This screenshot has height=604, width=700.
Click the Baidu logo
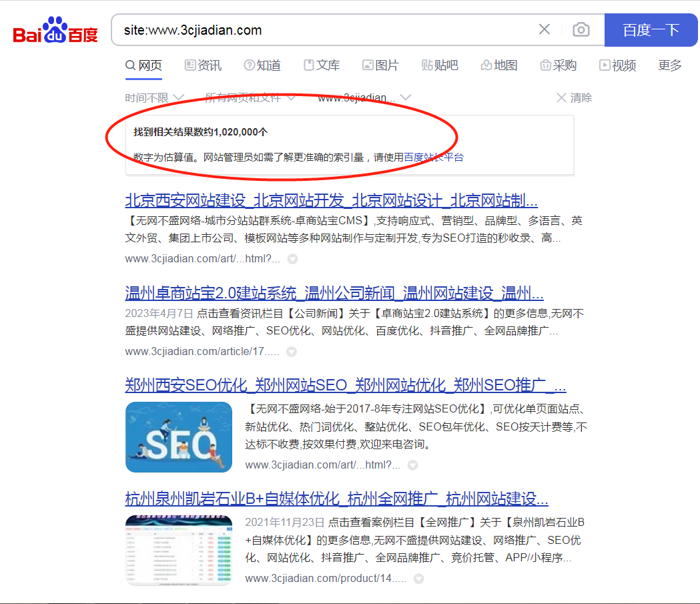point(55,30)
